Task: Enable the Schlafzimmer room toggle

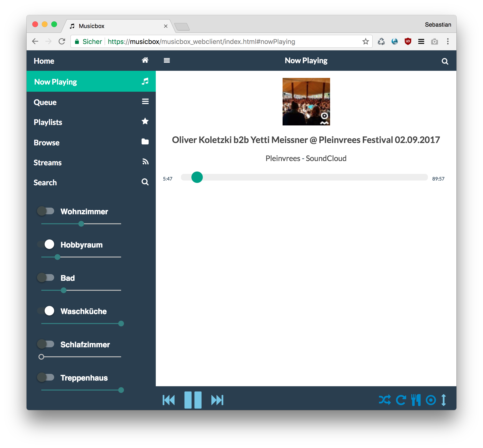Action: click(46, 344)
